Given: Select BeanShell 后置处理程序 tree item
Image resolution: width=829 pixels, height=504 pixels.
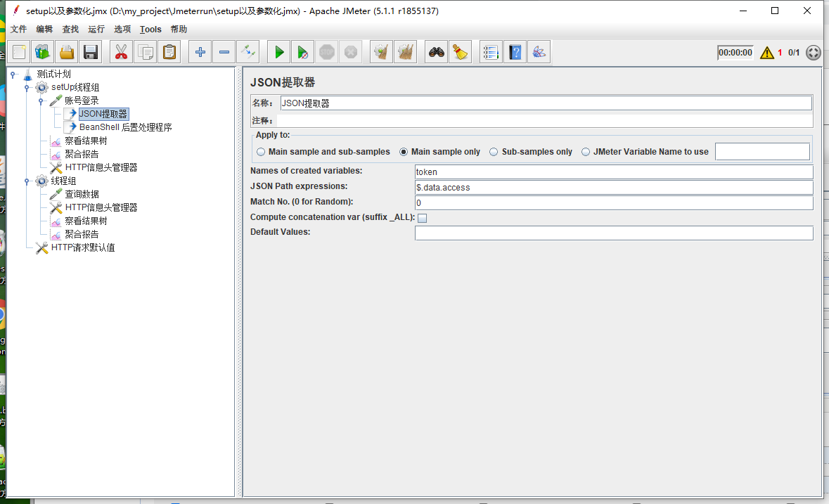Looking at the screenshot, I should [x=125, y=127].
